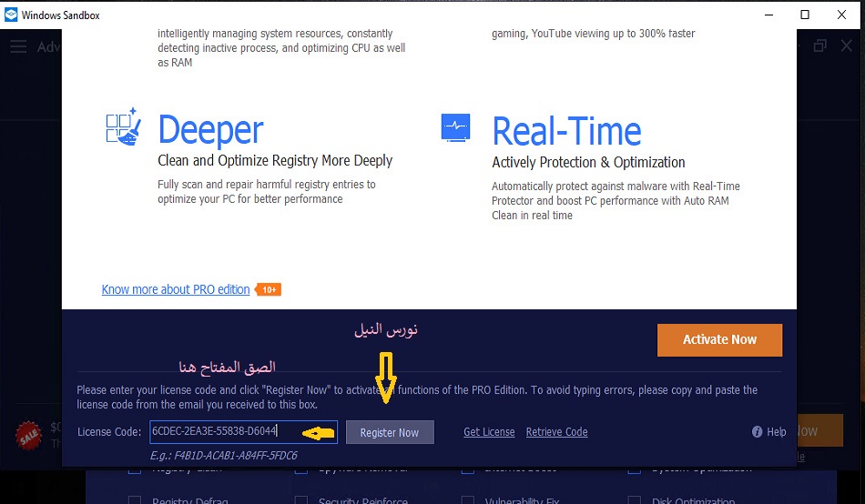Click the Real-Time heading text
This screenshot has height=504, width=865.
pyautogui.click(x=566, y=131)
